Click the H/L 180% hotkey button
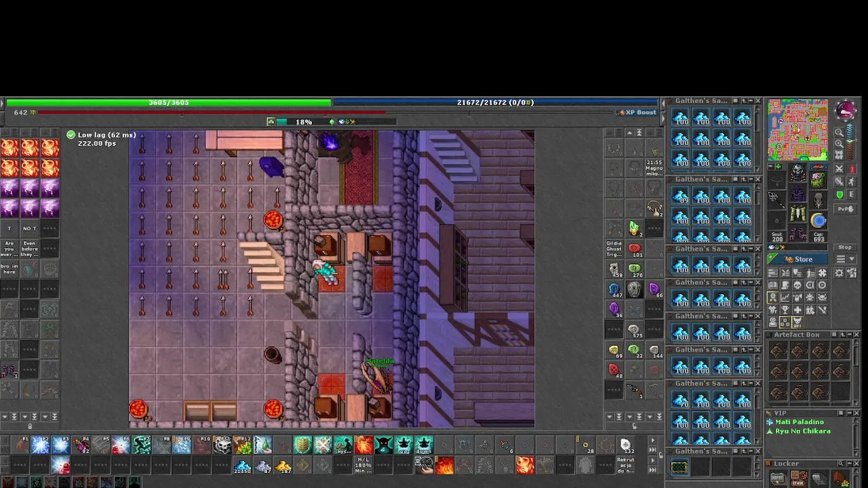This screenshot has width=868, height=488. click(x=363, y=466)
